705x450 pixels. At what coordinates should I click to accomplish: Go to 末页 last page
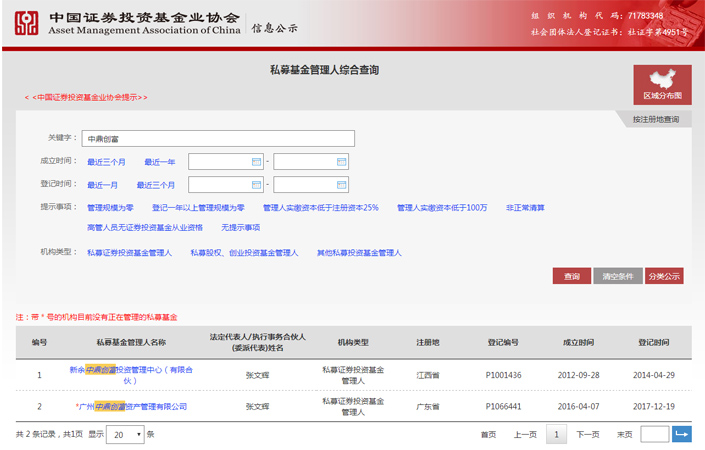tap(625, 434)
